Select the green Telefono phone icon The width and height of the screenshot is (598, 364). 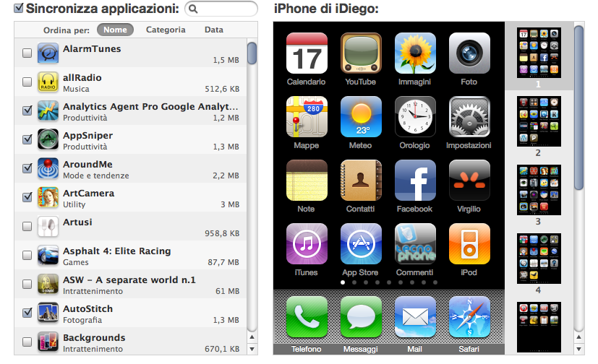307,317
